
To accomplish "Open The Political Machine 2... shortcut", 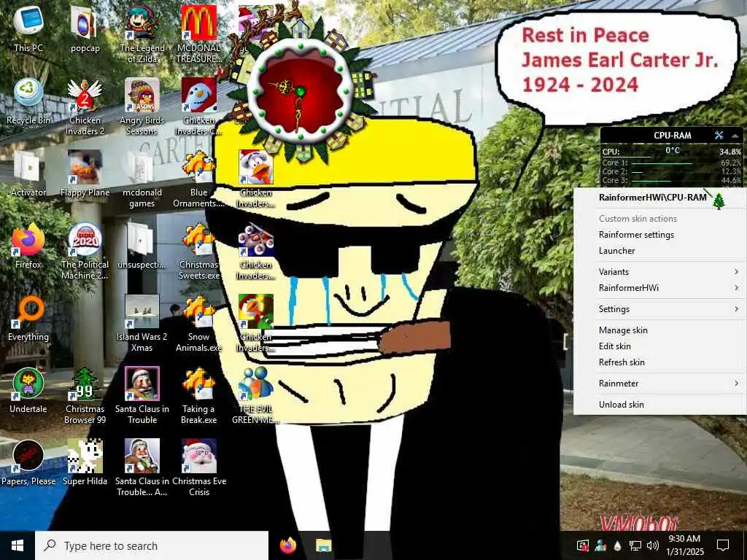I will pyautogui.click(x=85, y=251).
